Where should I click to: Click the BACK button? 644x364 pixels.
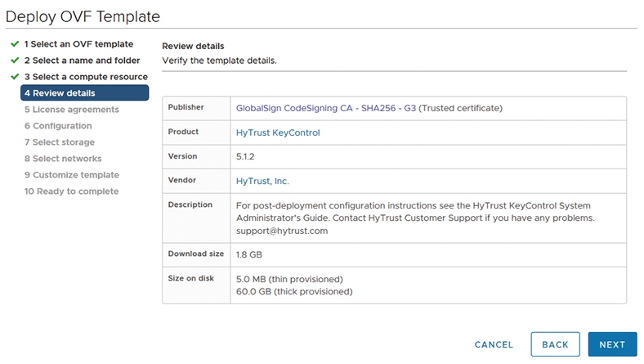[x=555, y=344]
